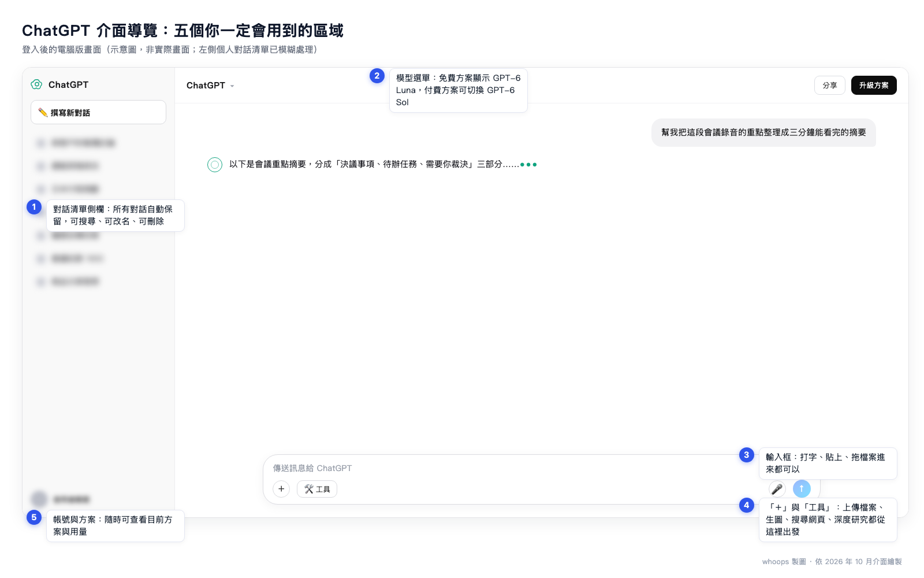The width and height of the screenshot is (924, 578).
Task: Click the microphone voice input icon
Action: pos(777,489)
